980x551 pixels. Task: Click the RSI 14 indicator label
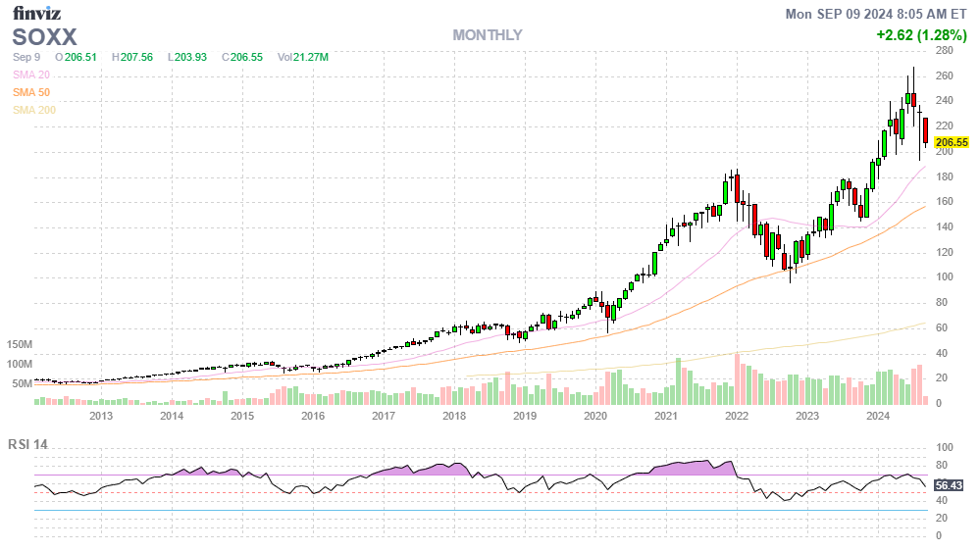[x=27, y=444]
